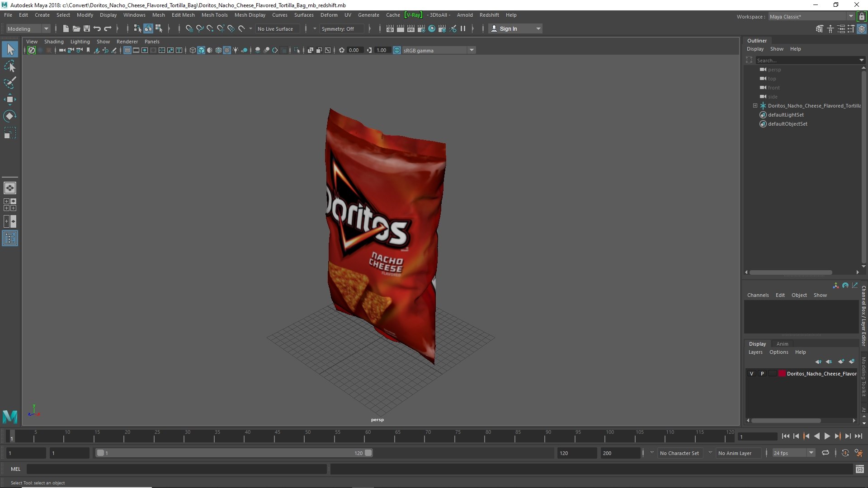Snap to grids icon
Viewport: 868px width, 488px height.
click(x=189, y=28)
